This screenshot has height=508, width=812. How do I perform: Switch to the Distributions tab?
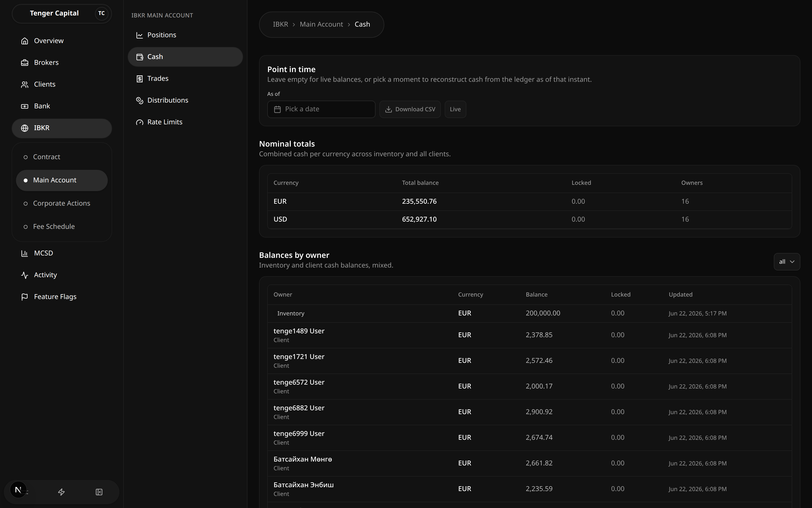pos(185,100)
